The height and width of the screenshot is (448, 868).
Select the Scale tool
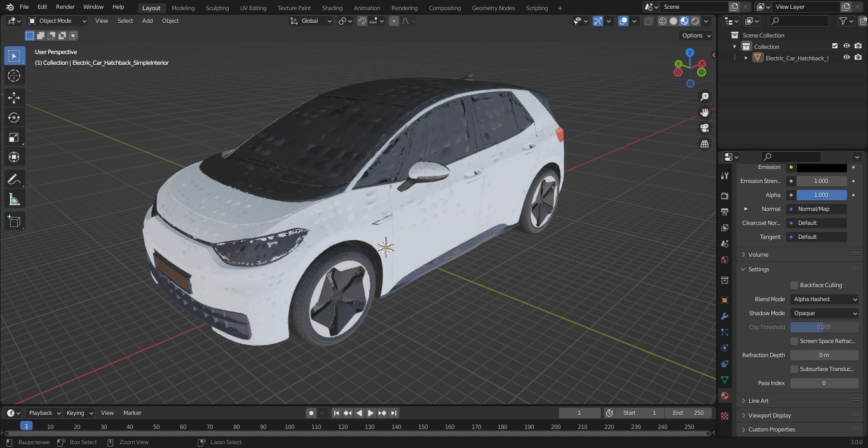click(14, 137)
